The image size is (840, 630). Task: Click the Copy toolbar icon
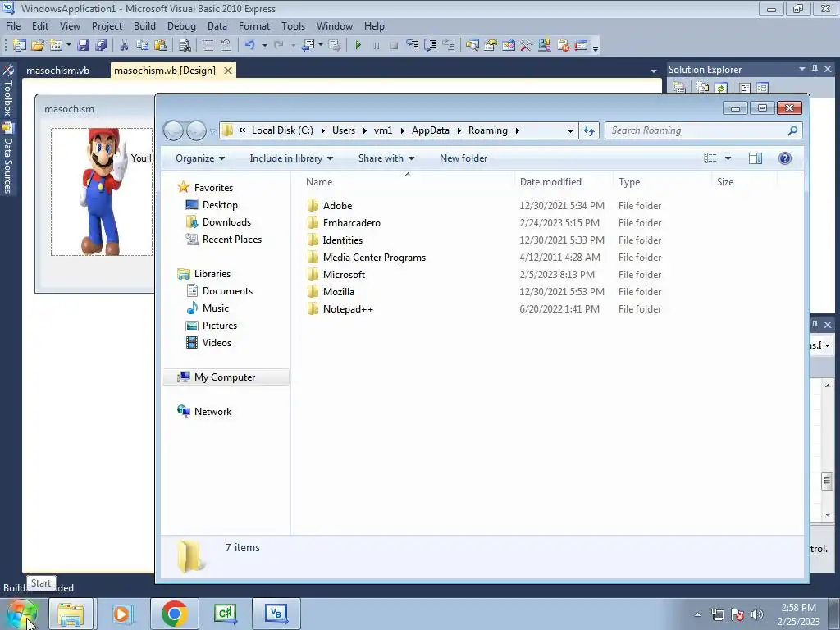142,46
